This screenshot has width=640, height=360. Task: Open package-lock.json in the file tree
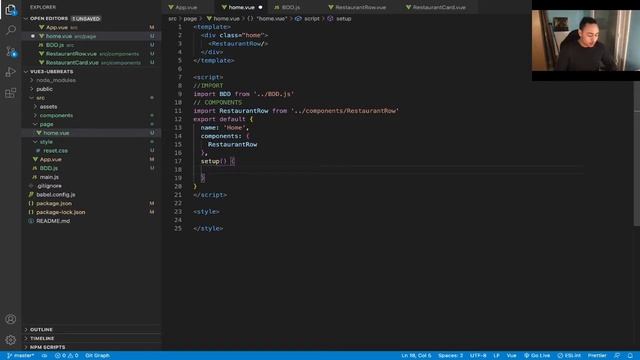[91, 212]
